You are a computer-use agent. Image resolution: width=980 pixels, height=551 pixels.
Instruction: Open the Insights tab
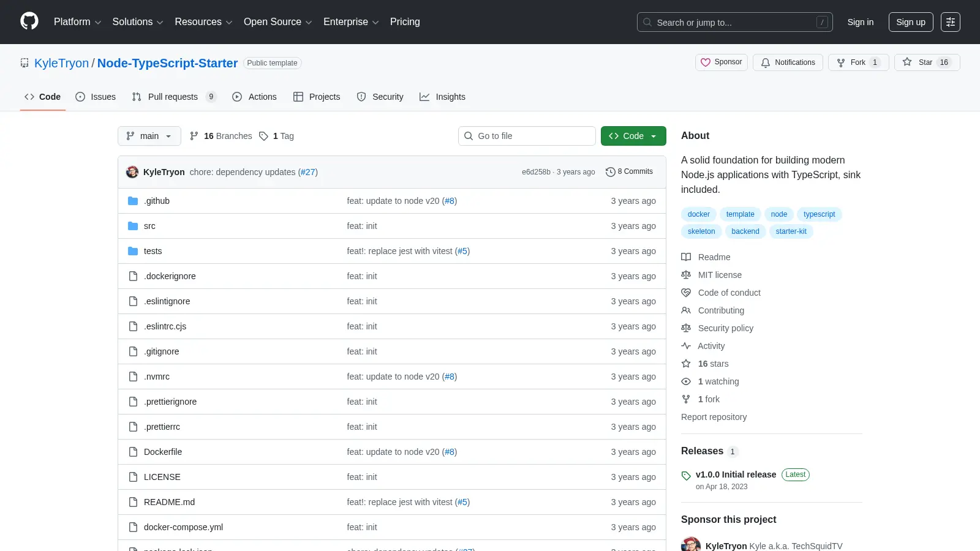(x=442, y=97)
